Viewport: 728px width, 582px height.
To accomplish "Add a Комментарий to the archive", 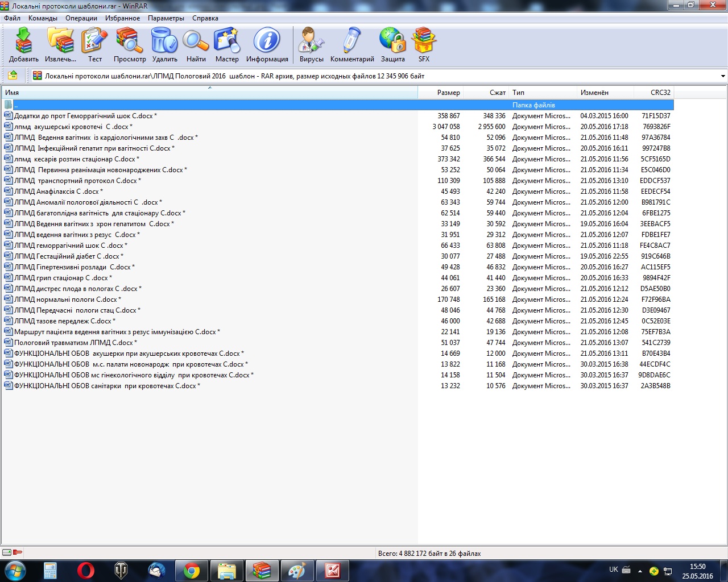I will click(x=352, y=45).
